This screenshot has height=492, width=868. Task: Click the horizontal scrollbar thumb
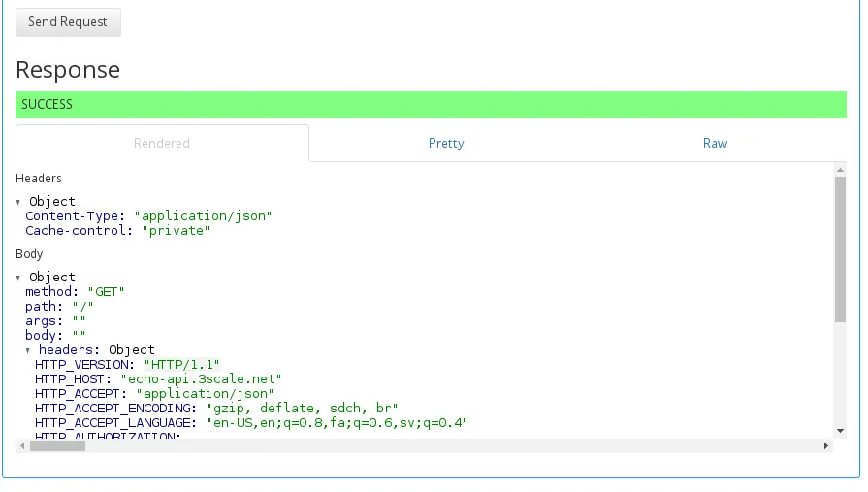pos(57,446)
